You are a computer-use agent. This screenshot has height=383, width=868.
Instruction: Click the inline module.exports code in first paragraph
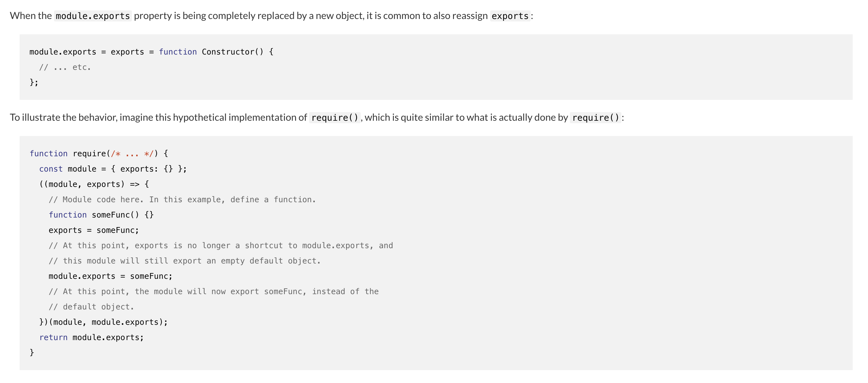tap(93, 16)
